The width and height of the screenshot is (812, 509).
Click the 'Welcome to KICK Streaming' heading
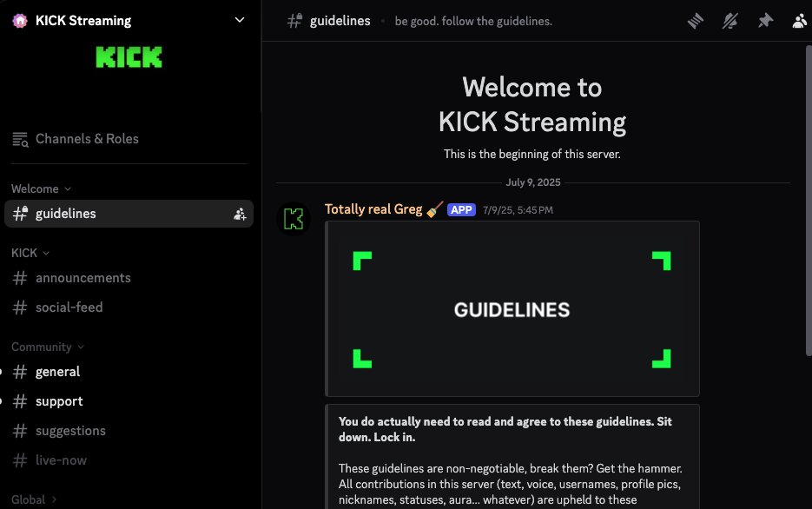[531, 104]
